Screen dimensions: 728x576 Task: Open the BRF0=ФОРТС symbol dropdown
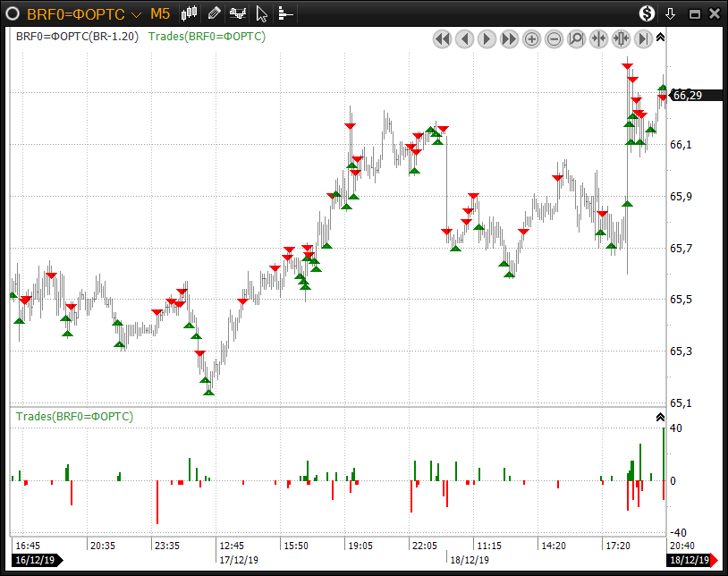click(x=135, y=14)
